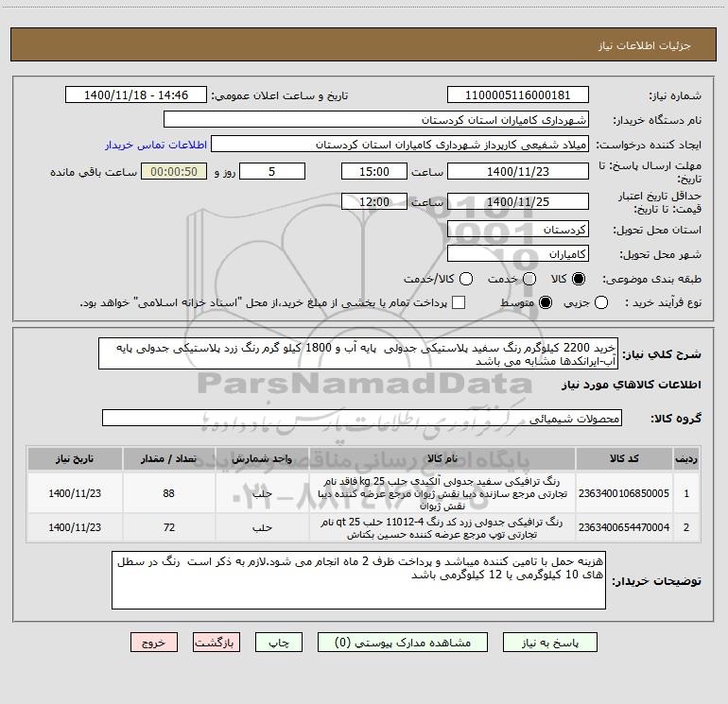The height and width of the screenshot is (704, 728).
Task: Click the خروج exit button
Action: [154, 643]
